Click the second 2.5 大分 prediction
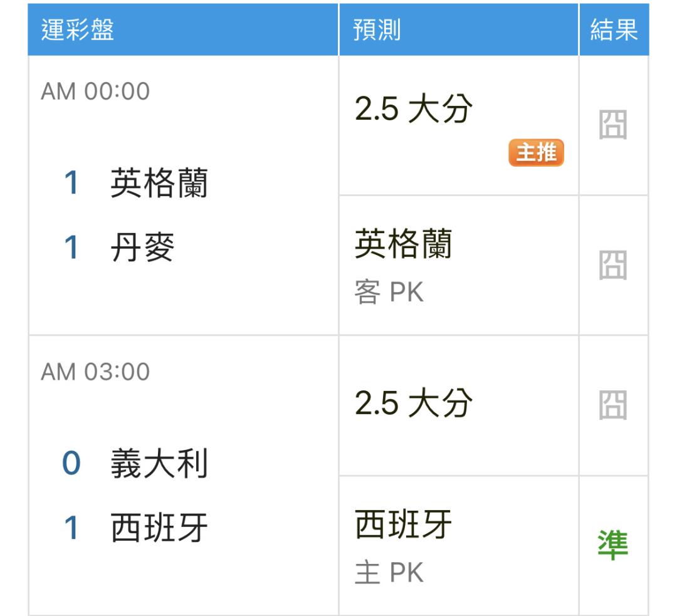The width and height of the screenshot is (677, 616). pyautogui.click(x=414, y=403)
